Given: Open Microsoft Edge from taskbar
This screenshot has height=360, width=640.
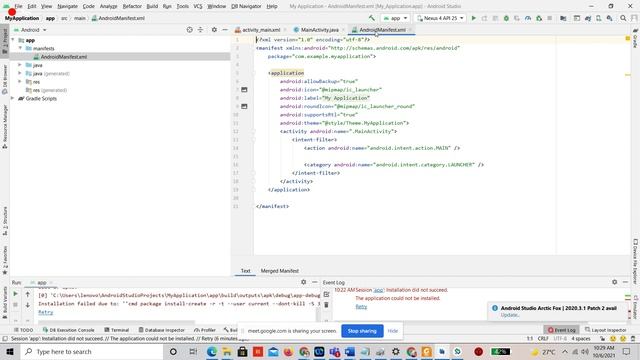Looking at the screenshot, I should tap(211, 351).
